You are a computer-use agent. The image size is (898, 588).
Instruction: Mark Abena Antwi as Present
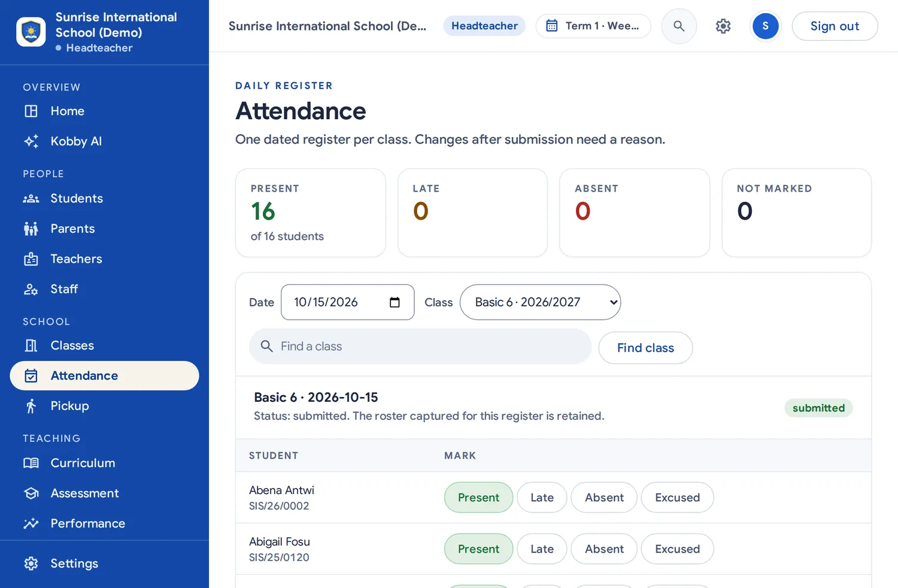pyautogui.click(x=478, y=498)
